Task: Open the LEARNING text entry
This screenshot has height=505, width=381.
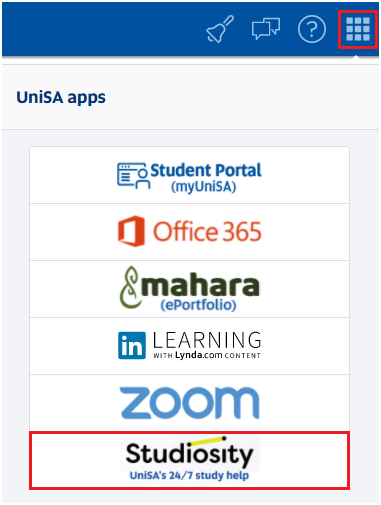Action: point(207,340)
